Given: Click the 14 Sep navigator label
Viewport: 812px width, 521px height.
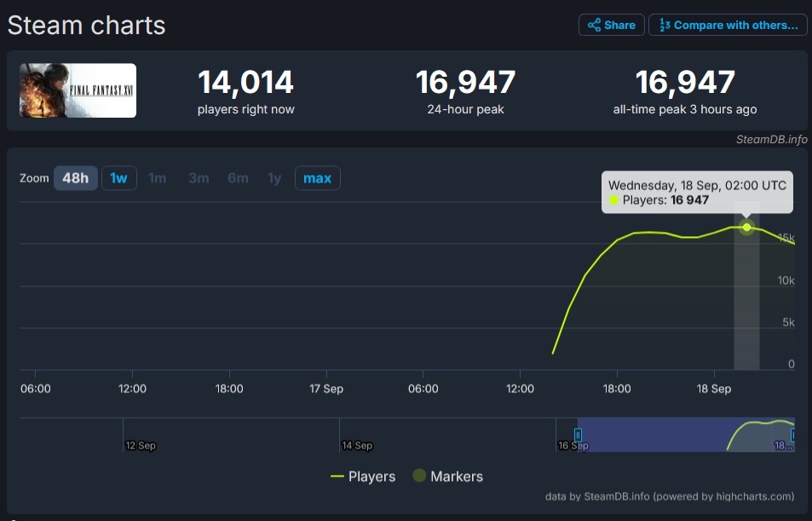Looking at the screenshot, I should pyautogui.click(x=357, y=445).
